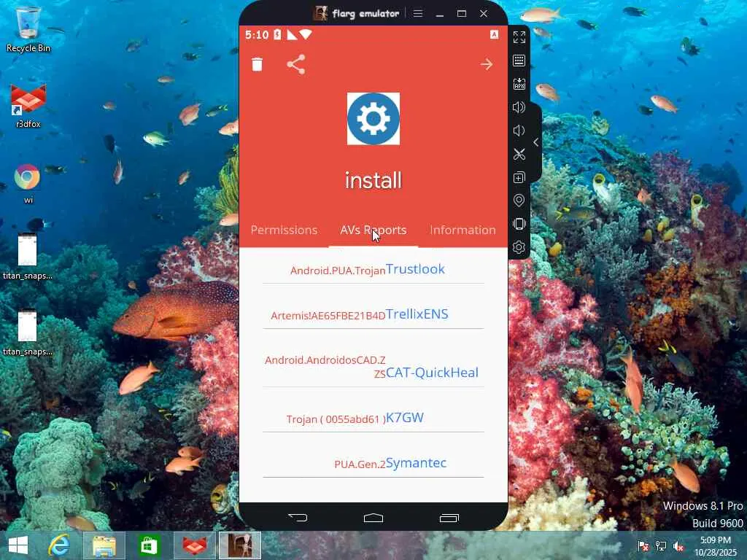Open the Information tab
This screenshot has height=560, width=747.
click(462, 230)
